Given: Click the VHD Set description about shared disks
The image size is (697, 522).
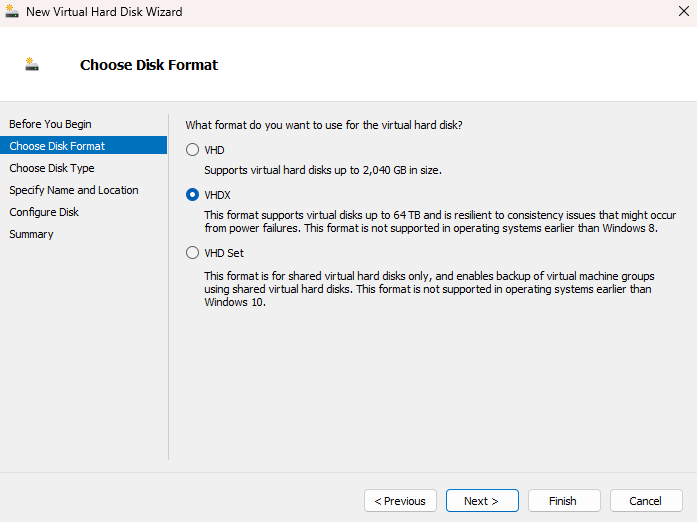Looking at the screenshot, I should click(x=429, y=289).
